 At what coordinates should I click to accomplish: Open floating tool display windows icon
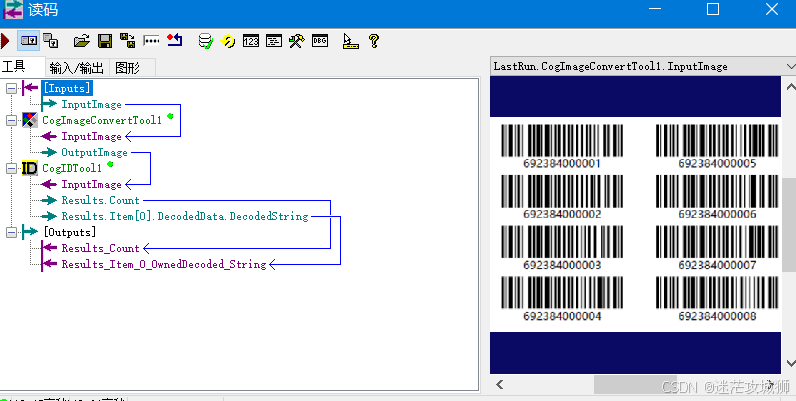point(51,41)
